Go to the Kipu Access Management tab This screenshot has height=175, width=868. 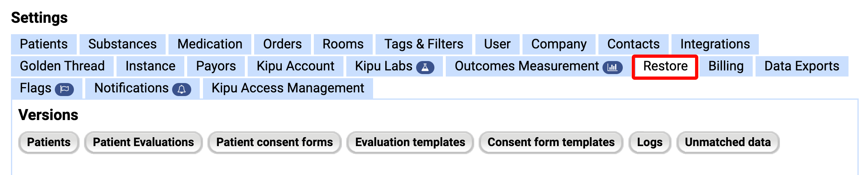[288, 88]
